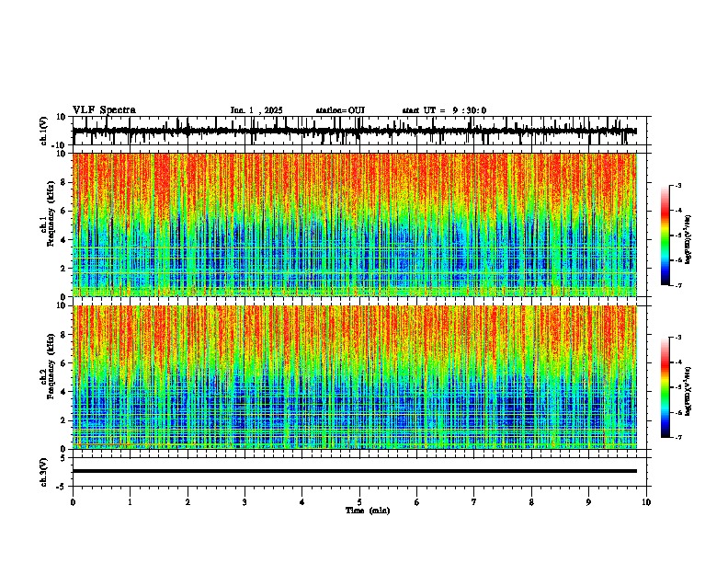Click the ch.3 flat black trace
The height and width of the screenshot is (563, 728).
pos(354,471)
